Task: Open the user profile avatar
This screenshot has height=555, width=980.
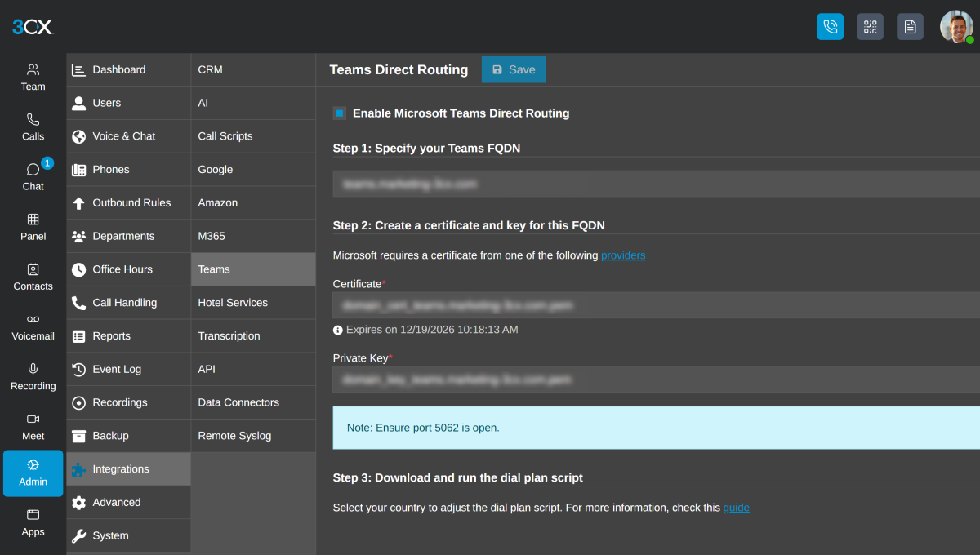Action: pos(956,27)
